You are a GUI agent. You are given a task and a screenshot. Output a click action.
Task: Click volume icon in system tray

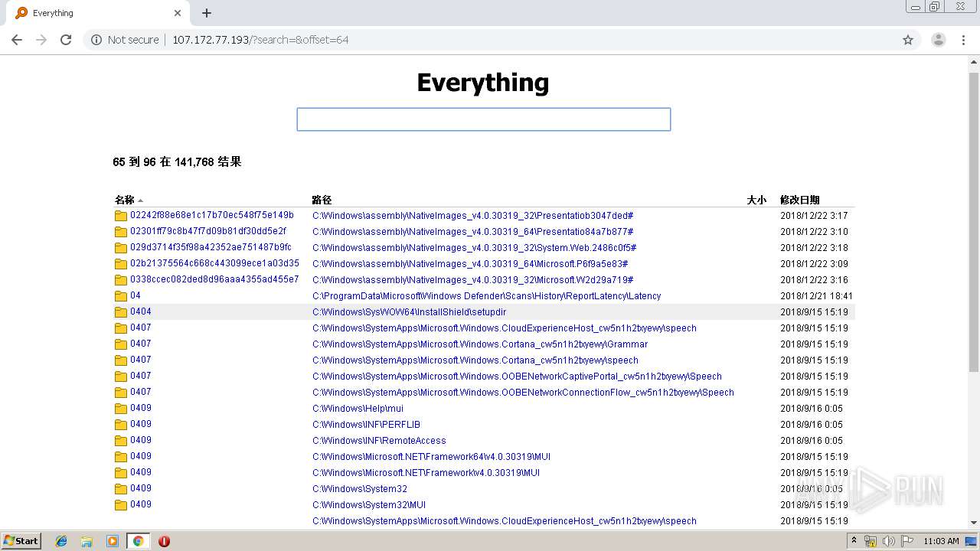(x=889, y=541)
